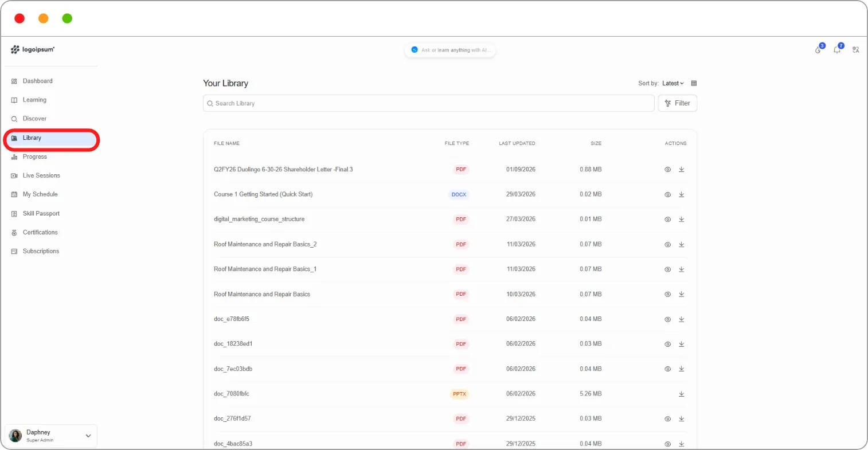Preview the 10/03/2026 Roof Maintenance file
The width and height of the screenshot is (868, 450).
click(x=667, y=294)
